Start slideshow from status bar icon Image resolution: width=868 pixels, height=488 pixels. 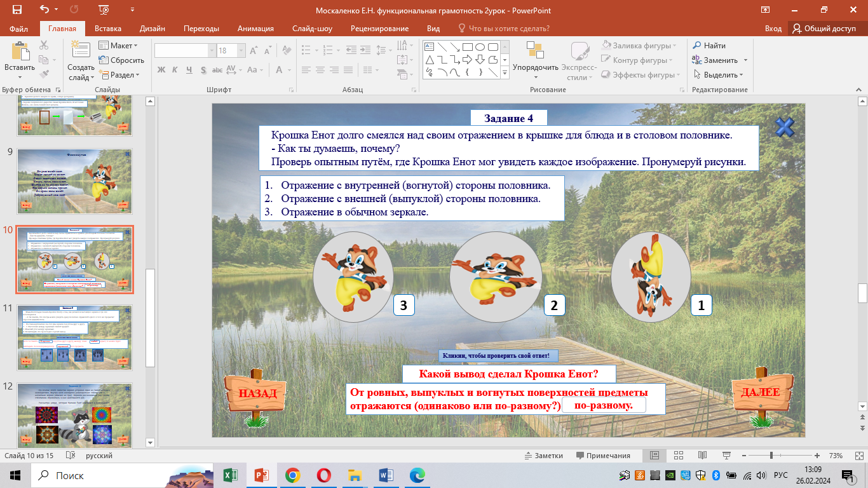tap(726, 456)
